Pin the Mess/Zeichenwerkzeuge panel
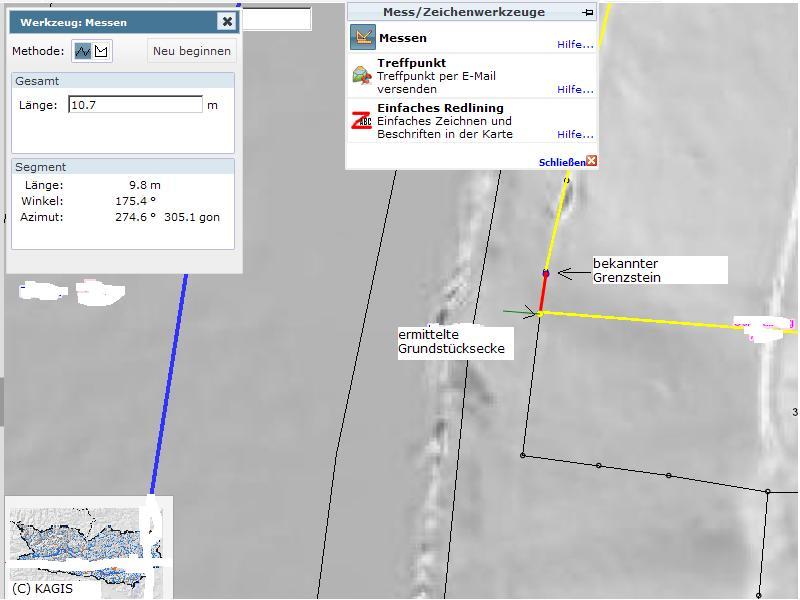The width and height of the screenshot is (800, 600). point(588,12)
